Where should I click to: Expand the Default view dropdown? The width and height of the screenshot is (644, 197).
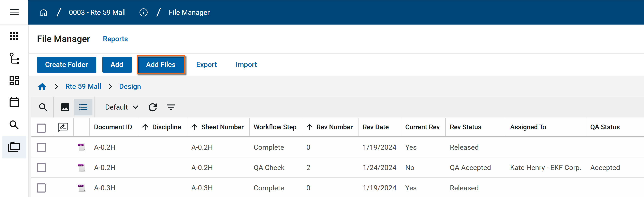(x=121, y=107)
